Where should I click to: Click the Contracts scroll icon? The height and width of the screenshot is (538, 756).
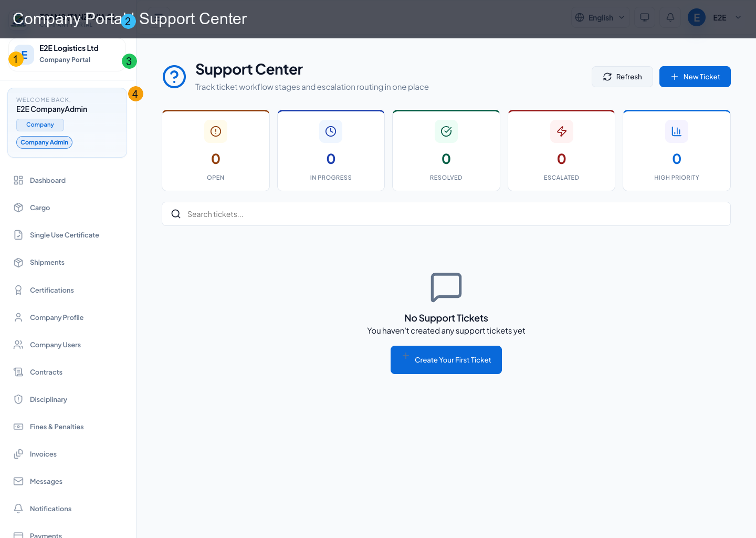coord(18,372)
